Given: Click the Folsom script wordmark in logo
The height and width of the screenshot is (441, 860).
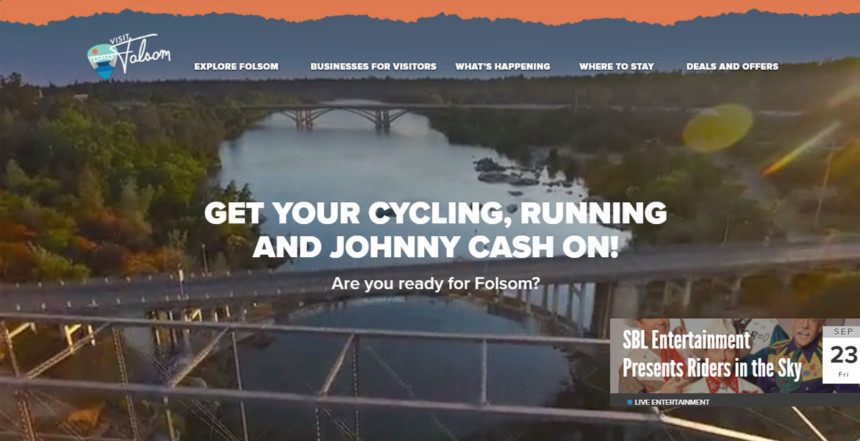Looking at the screenshot, I should coord(145,55).
